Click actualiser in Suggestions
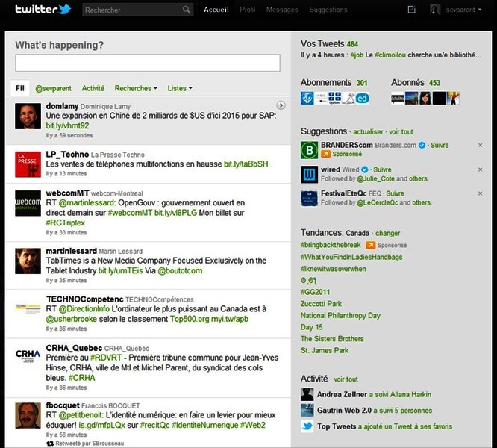Screen dimensions: 497x448 click(368, 132)
